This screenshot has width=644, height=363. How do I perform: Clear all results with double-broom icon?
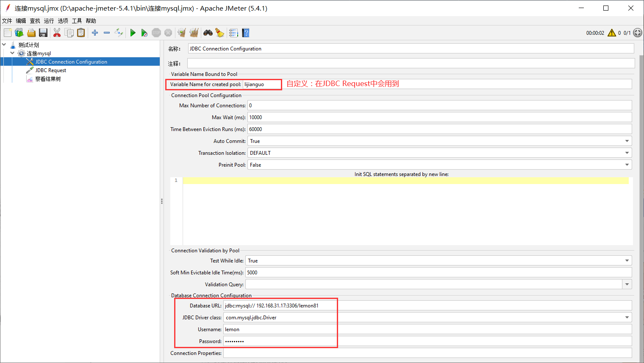(x=194, y=33)
